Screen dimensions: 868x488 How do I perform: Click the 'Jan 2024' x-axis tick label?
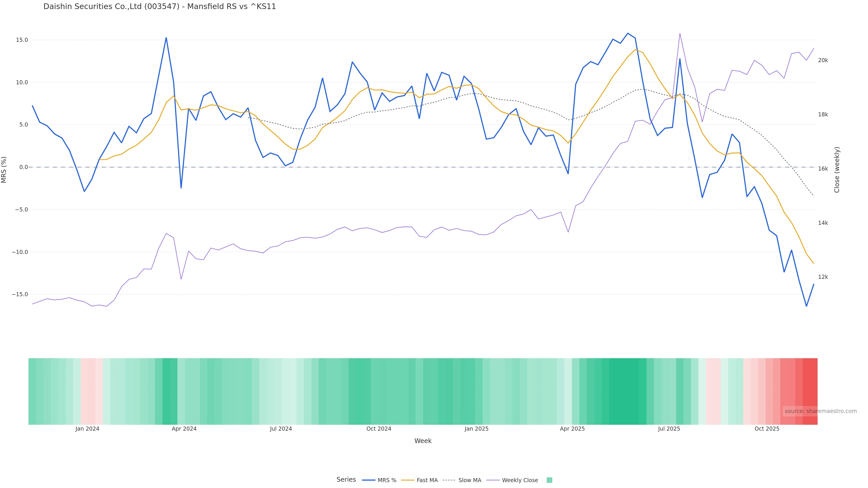(x=87, y=429)
